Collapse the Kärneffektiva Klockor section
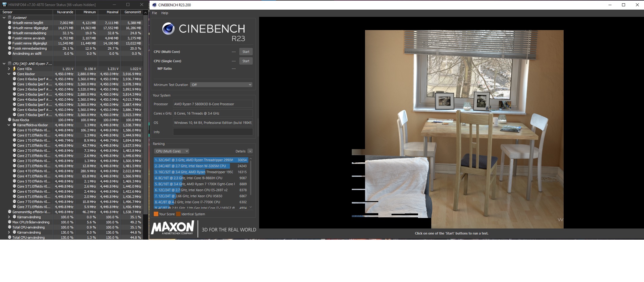 click(x=9, y=125)
